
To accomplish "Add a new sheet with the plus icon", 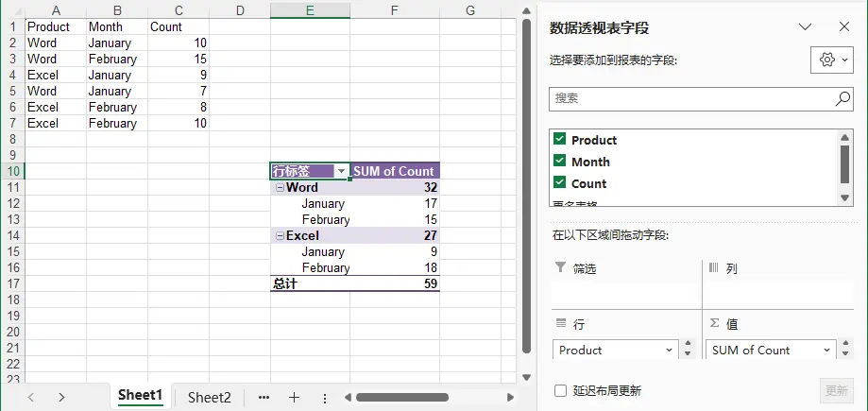I will pyautogui.click(x=294, y=397).
